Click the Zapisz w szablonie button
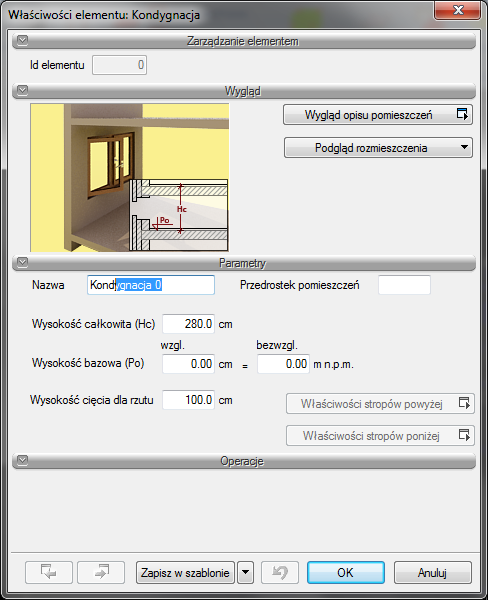 coord(185,572)
